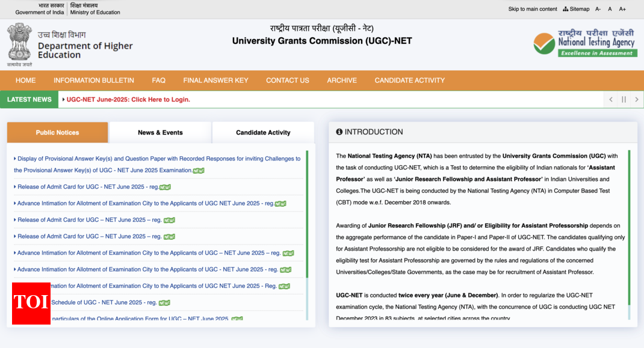Open the ARCHIVE menu item
Viewport: 644px width, 348px height.
(x=342, y=81)
